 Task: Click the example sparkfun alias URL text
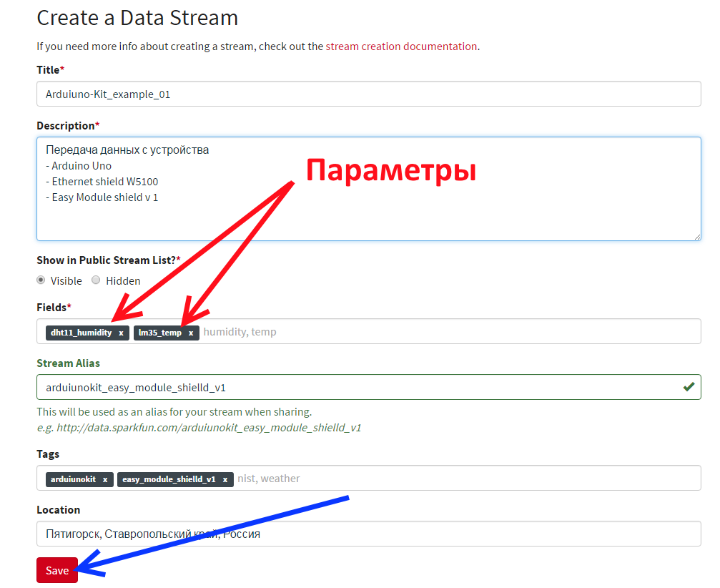click(209, 428)
